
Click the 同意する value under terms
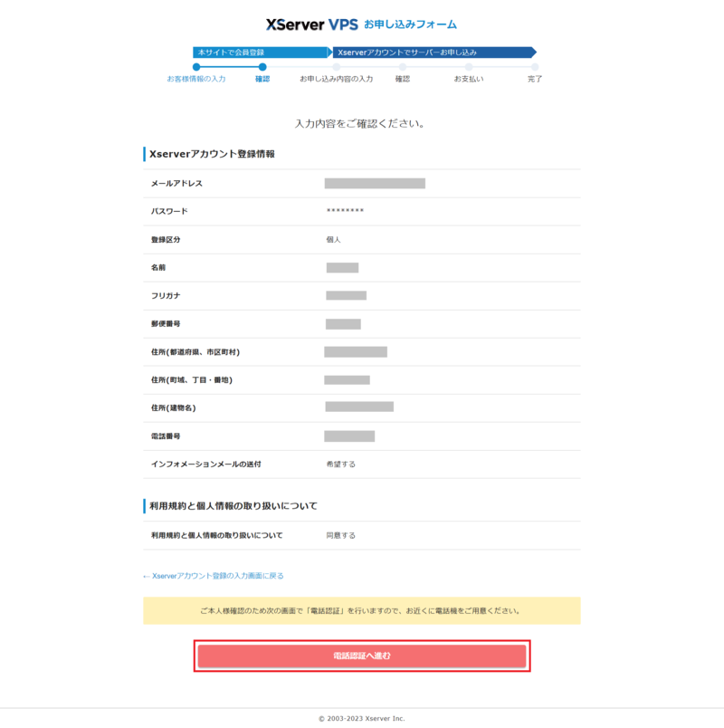tap(340, 535)
